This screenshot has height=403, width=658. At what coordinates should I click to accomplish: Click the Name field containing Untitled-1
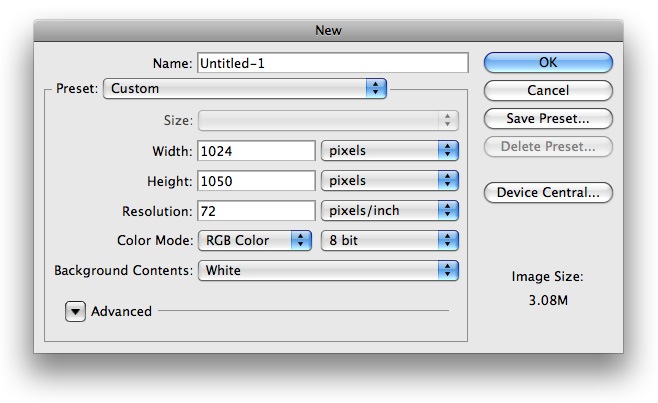(333, 63)
